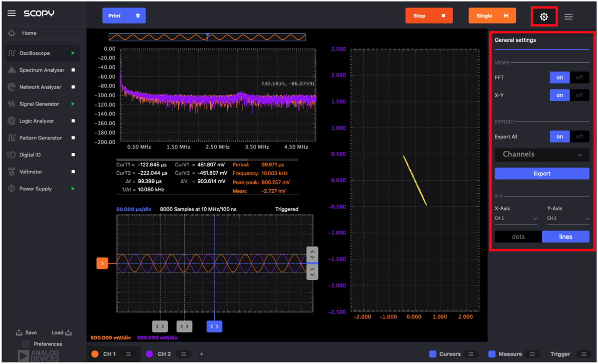Start Logic Analyzer via its sidebar square
The image size is (598, 364).
pos(73,121)
